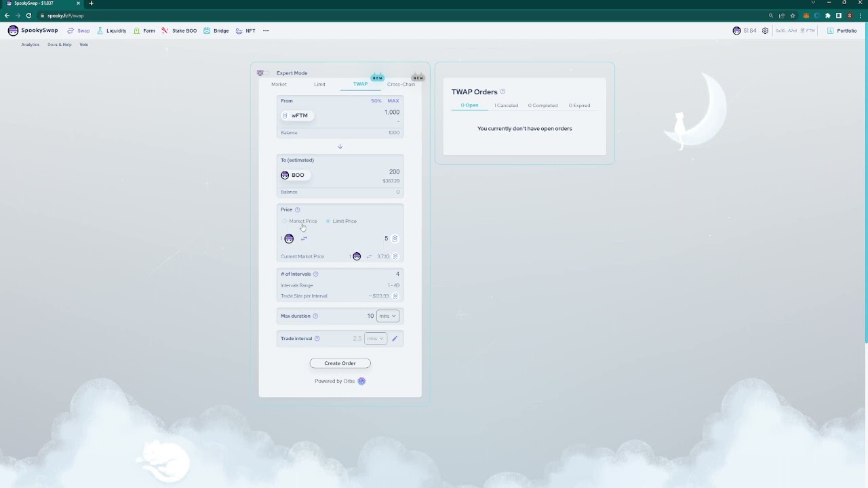Open Docs & Help
Image resolution: width=868 pixels, height=488 pixels.
[x=59, y=45]
